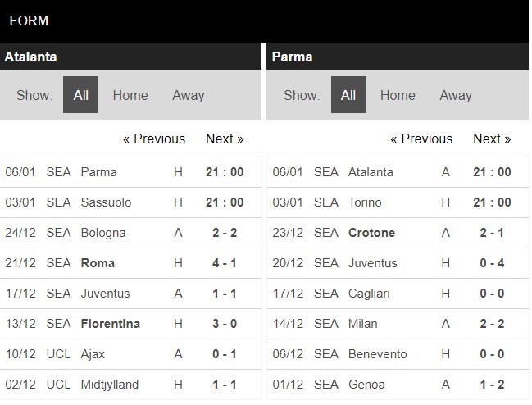Viewport: 532px width, 405px height.
Task: Show Atalanta Away matches only
Action: 189,95
